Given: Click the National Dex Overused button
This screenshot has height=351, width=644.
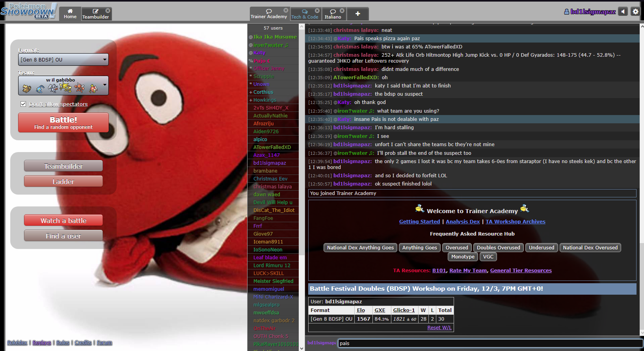Looking at the screenshot, I should [590, 248].
